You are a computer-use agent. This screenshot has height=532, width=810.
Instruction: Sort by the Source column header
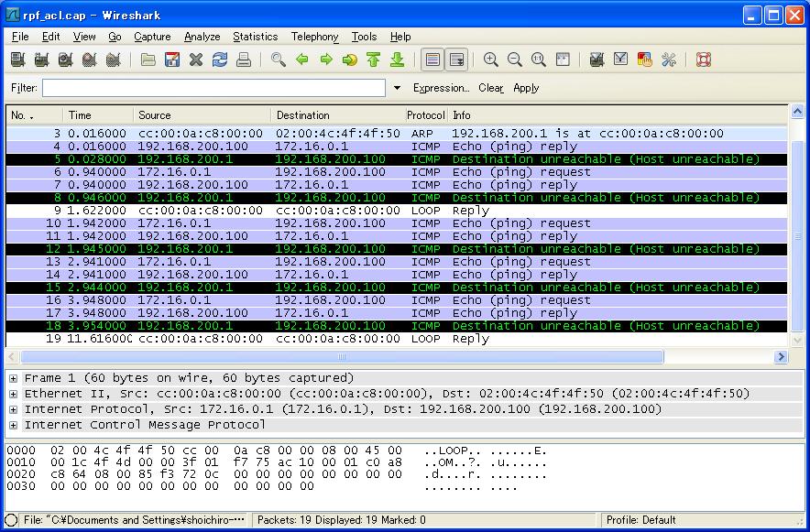tap(202, 115)
